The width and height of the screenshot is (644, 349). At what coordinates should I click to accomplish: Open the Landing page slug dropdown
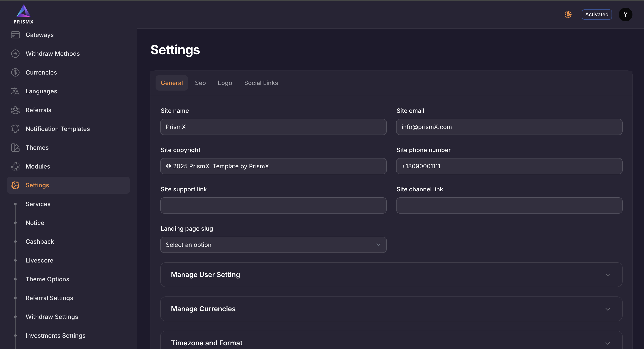point(273,245)
